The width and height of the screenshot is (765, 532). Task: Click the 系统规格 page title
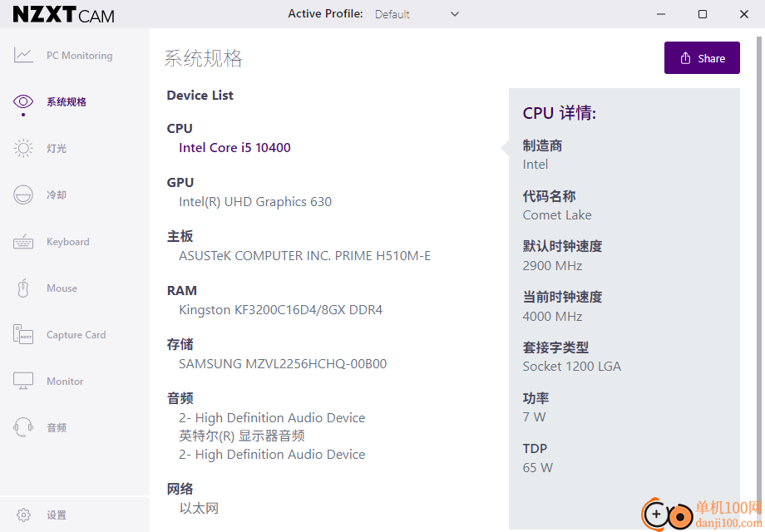(204, 58)
